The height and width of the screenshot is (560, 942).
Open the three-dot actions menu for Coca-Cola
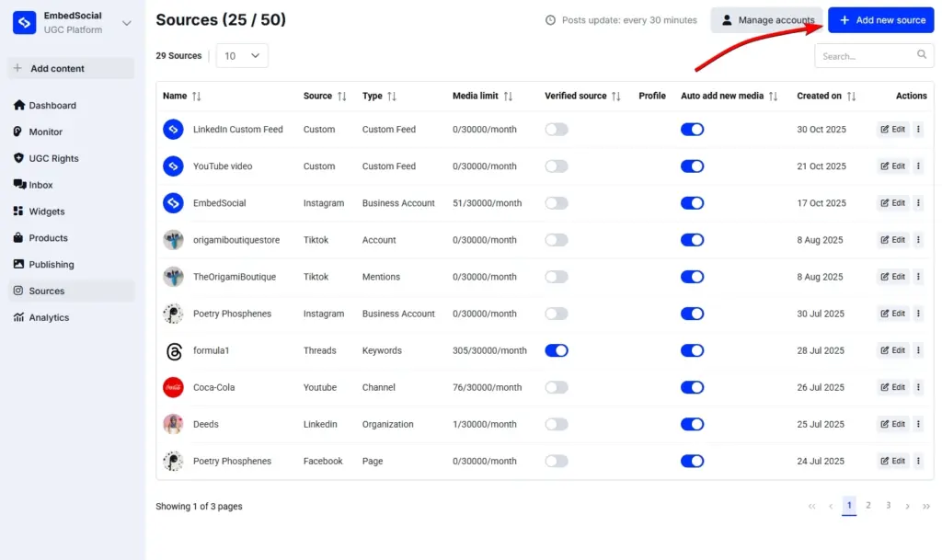(x=919, y=387)
